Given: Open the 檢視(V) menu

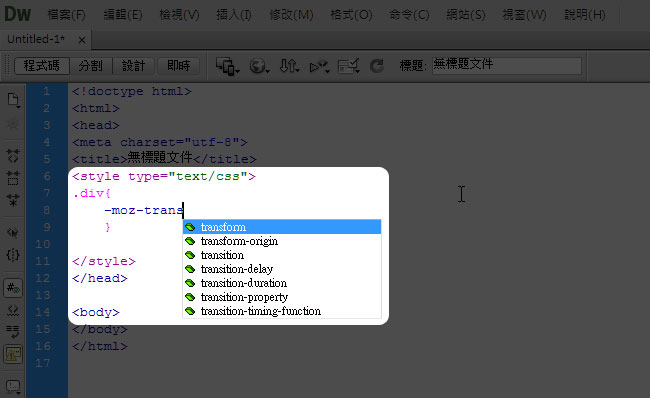Looking at the screenshot, I should click(179, 15).
